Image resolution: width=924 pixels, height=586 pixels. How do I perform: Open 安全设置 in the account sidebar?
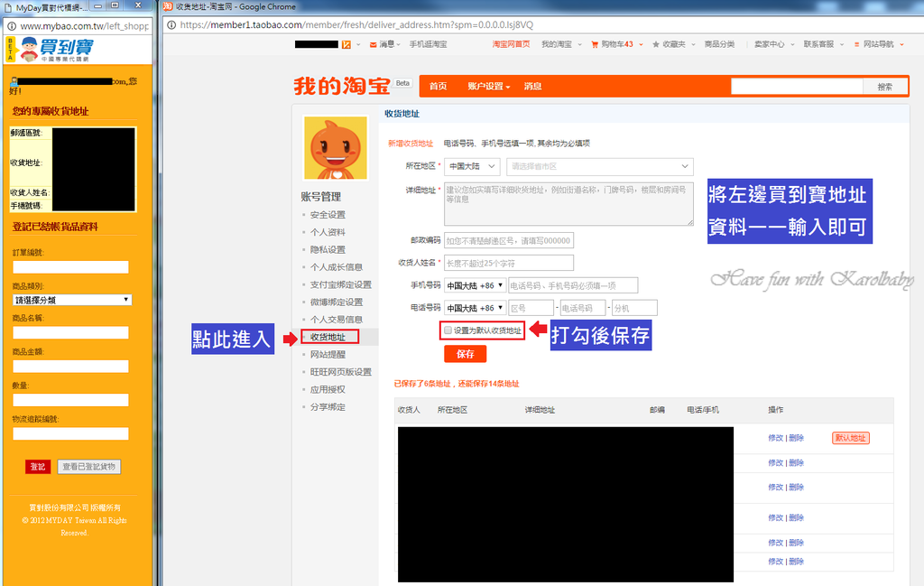point(328,215)
